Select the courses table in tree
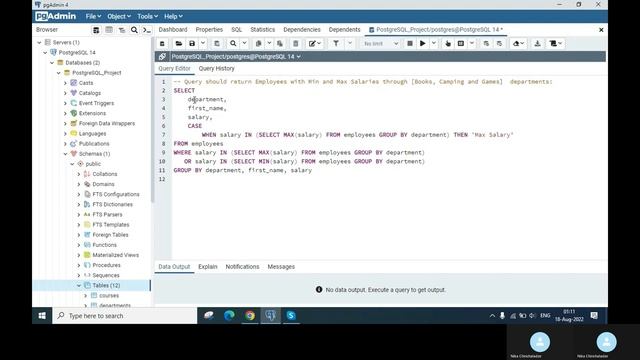The image size is (640, 360). [109, 296]
